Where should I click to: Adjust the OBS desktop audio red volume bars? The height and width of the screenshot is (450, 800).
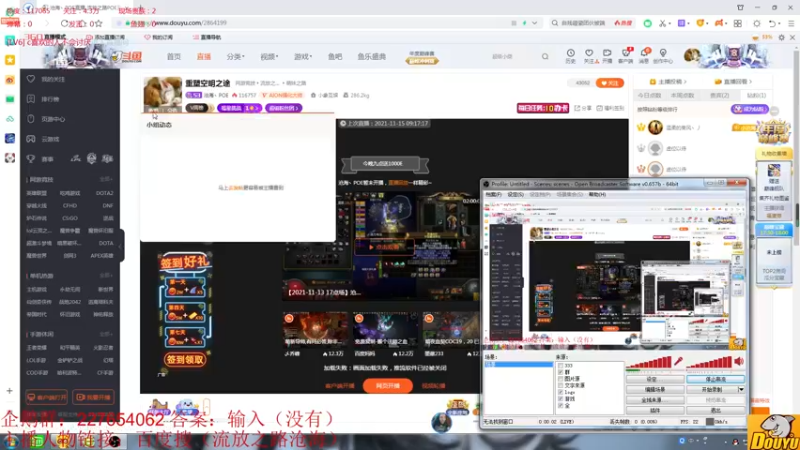pos(709,362)
